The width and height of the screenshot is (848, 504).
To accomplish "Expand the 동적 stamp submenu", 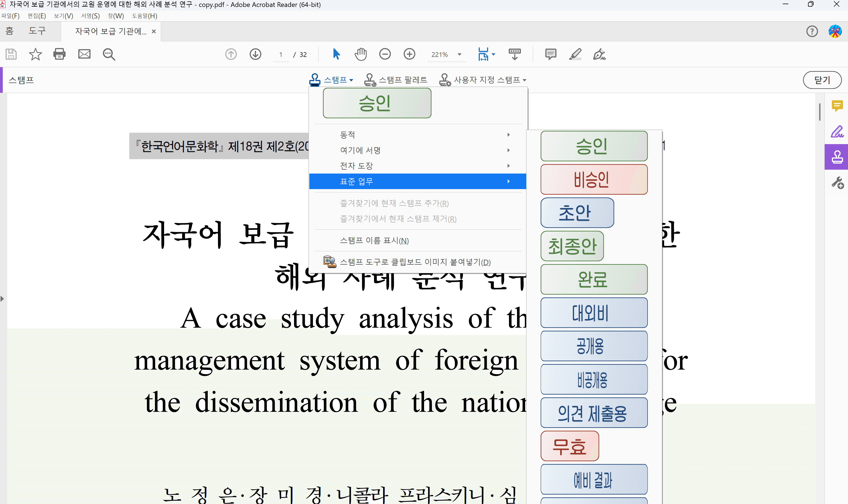I will click(418, 134).
